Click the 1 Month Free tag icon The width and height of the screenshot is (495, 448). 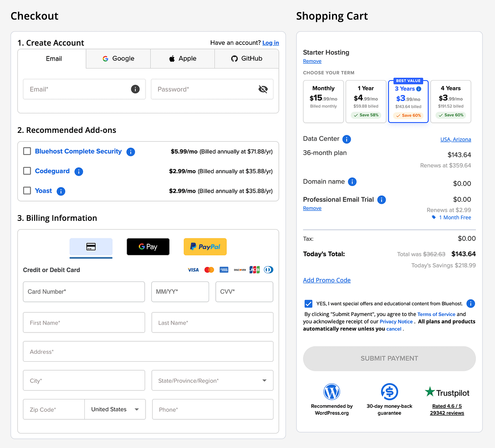[x=434, y=218]
